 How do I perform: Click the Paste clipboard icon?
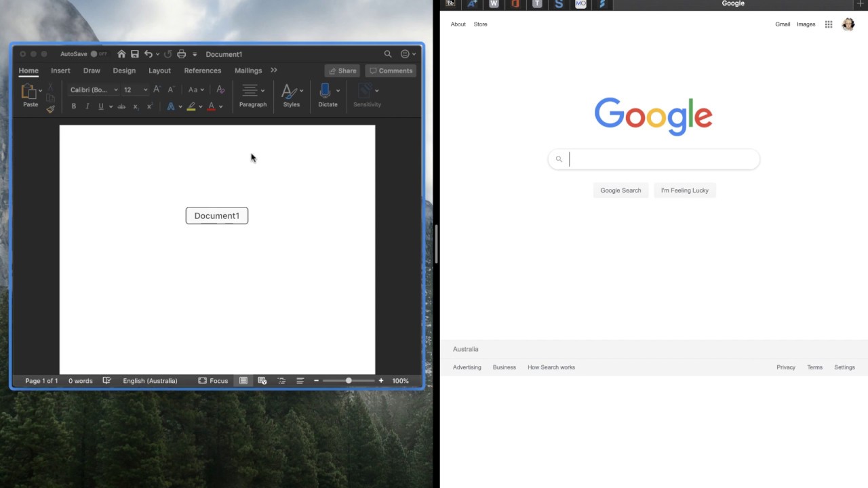click(x=28, y=91)
